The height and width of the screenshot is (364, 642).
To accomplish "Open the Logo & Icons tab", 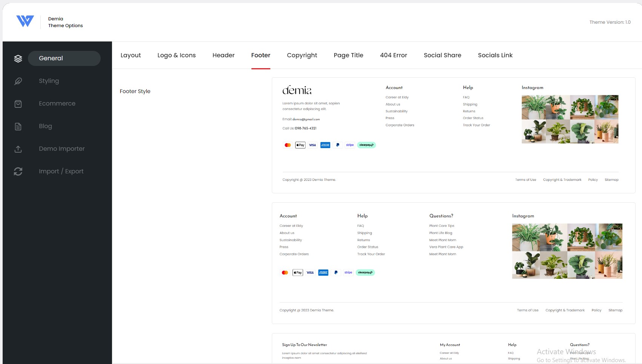I will pos(176,55).
